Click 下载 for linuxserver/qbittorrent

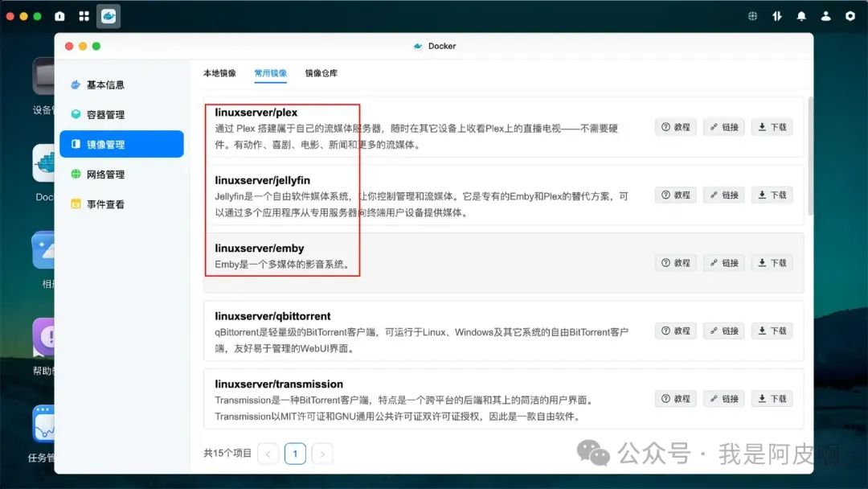[772, 331]
